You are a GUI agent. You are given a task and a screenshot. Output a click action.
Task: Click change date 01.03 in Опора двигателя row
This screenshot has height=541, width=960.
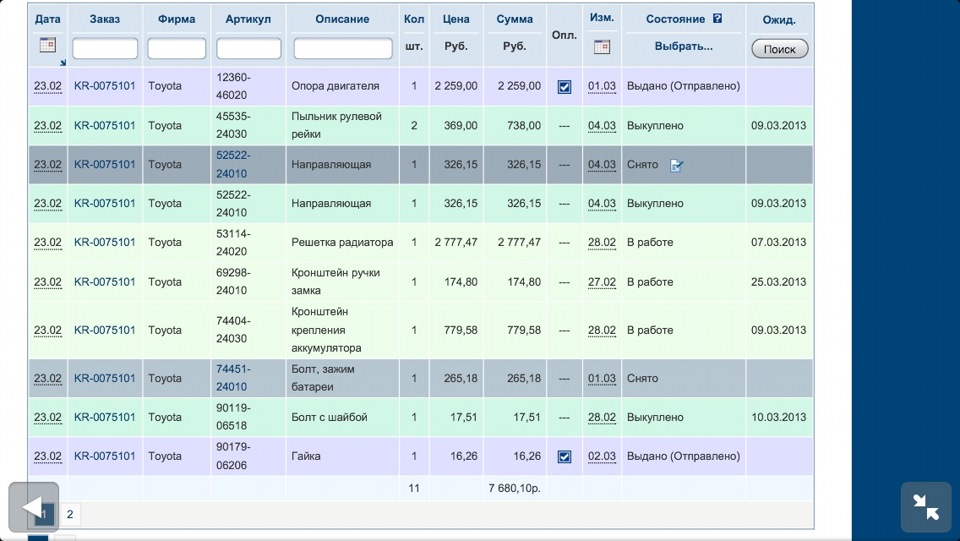pos(602,86)
